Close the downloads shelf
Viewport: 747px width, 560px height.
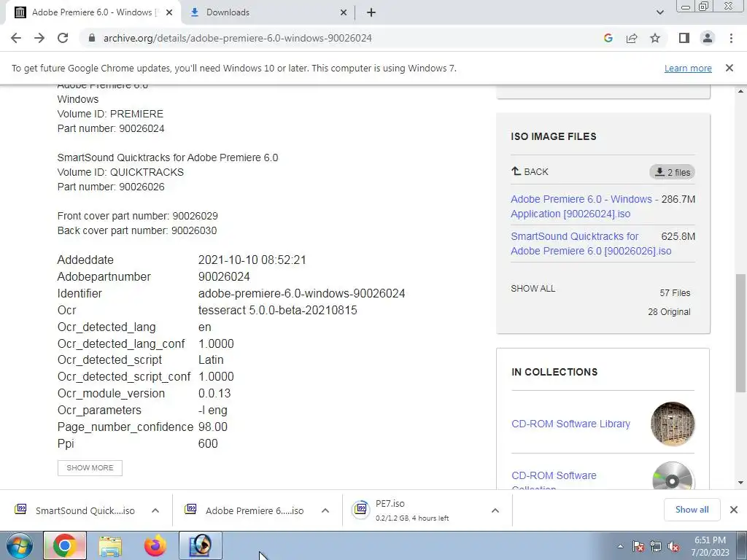pos(734,510)
